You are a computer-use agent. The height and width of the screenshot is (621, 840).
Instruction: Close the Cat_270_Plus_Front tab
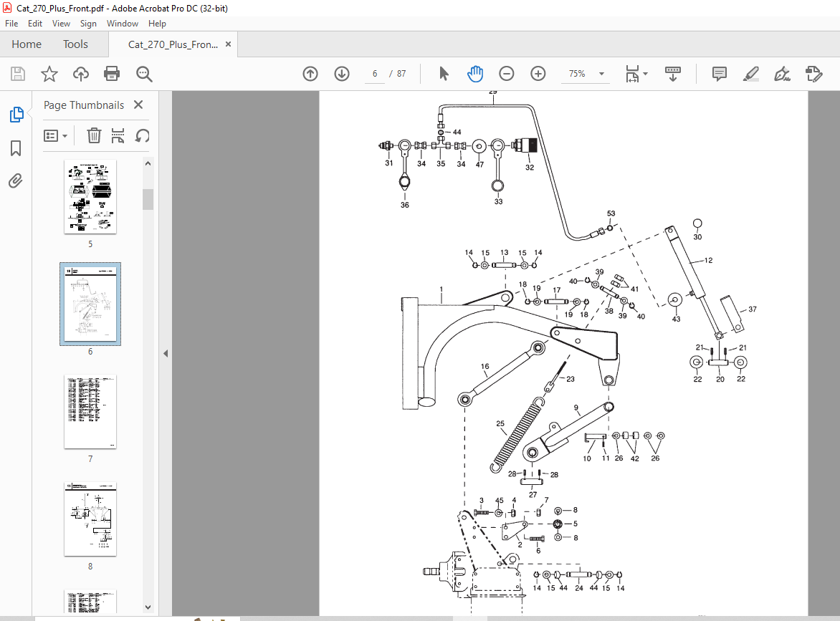point(228,44)
